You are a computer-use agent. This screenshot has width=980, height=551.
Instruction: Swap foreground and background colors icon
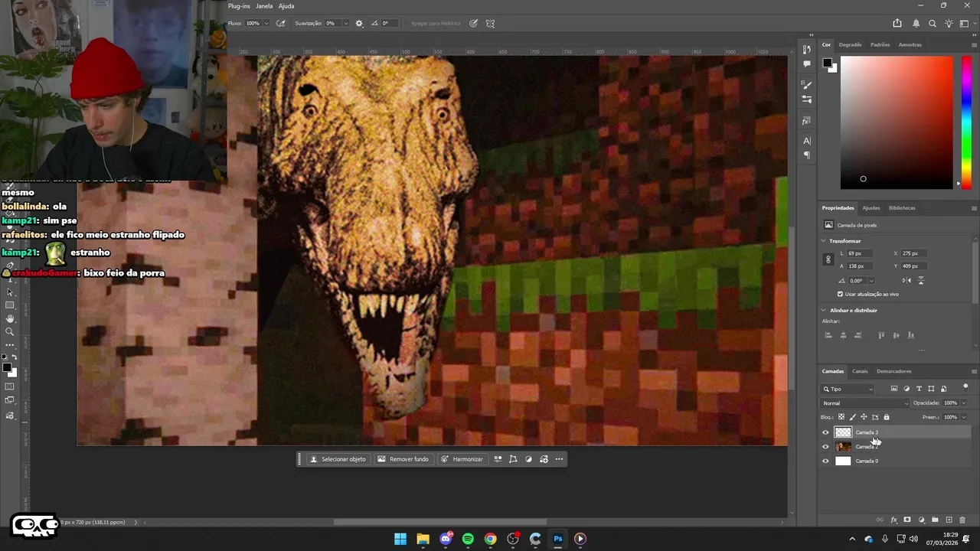click(15, 357)
